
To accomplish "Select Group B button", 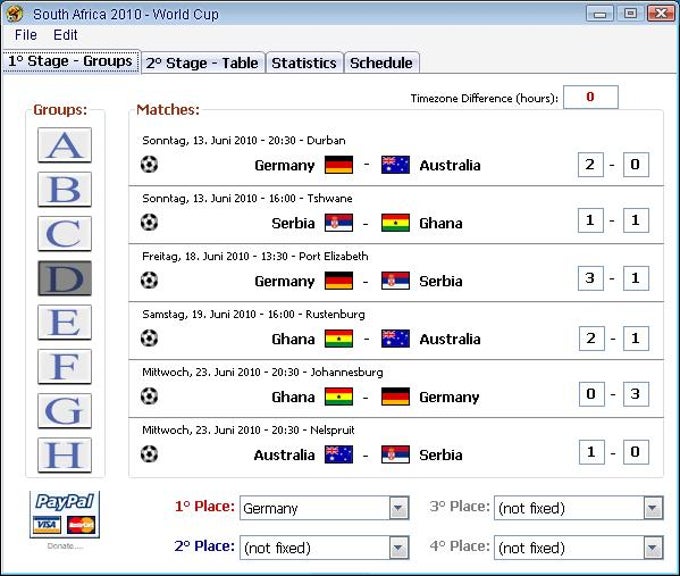I will click(65, 189).
